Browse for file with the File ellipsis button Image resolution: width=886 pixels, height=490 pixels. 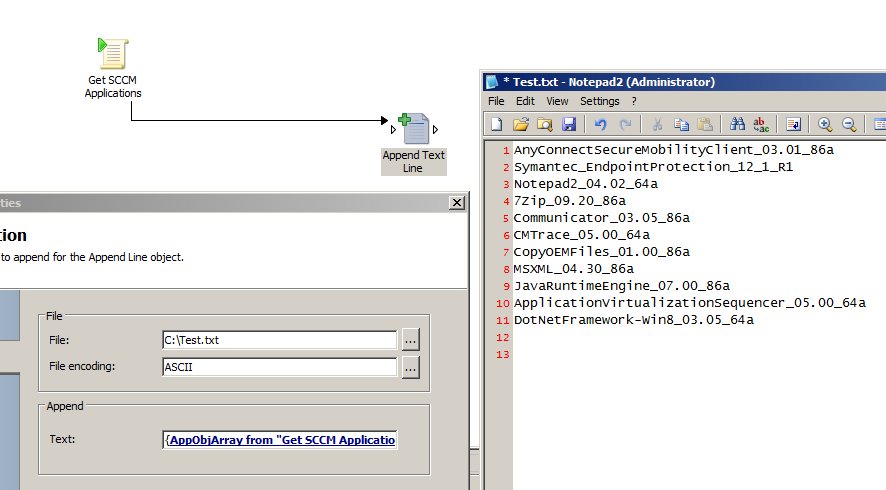(411, 340)
